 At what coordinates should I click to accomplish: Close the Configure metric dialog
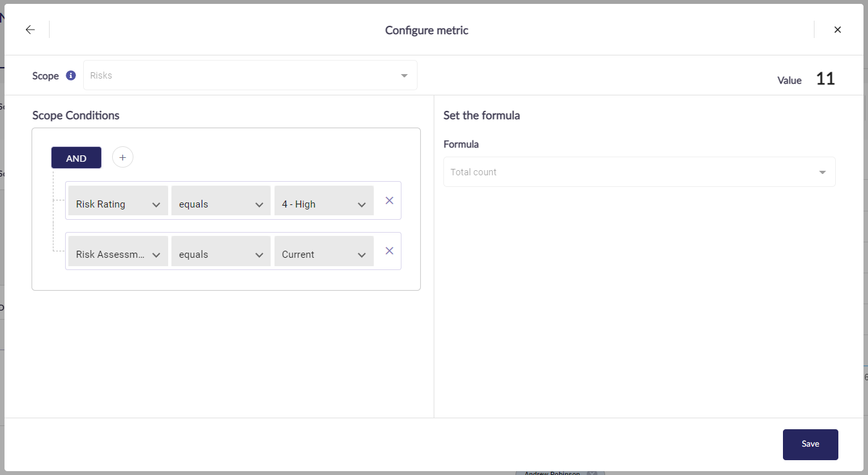point(837,30)
